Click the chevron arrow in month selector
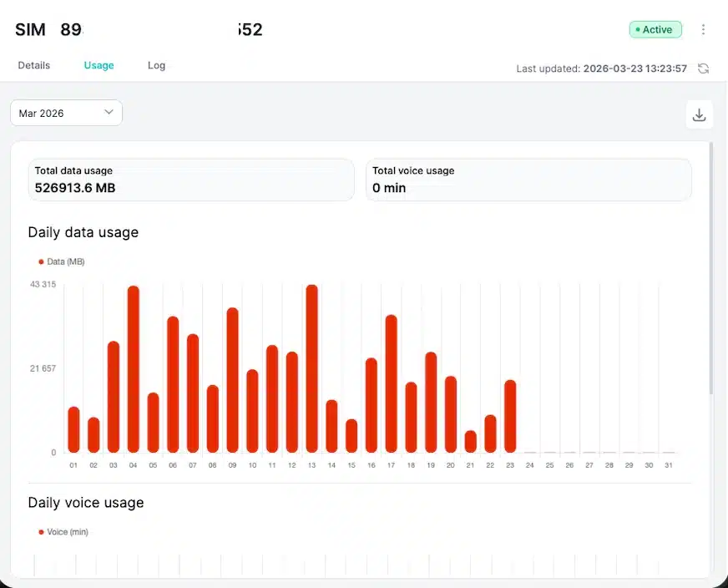Image resolution: width=728 pixels, height=588 pixels. pos(109,112)
